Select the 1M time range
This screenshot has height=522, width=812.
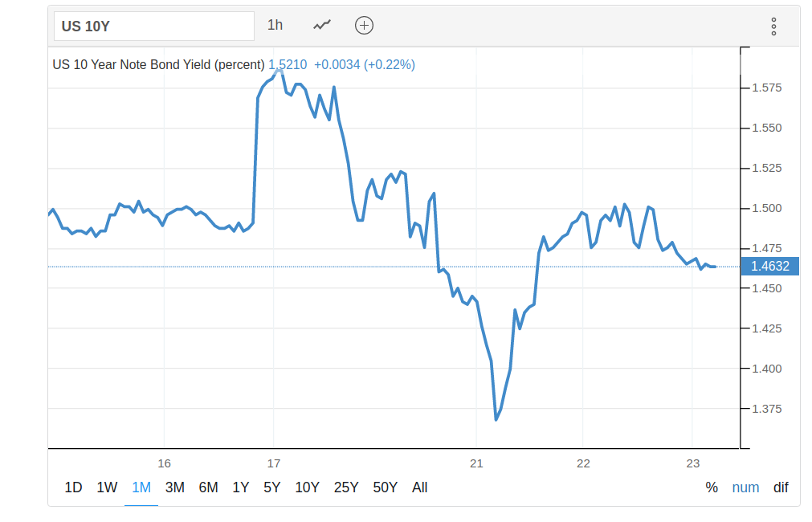click(141, 487)
